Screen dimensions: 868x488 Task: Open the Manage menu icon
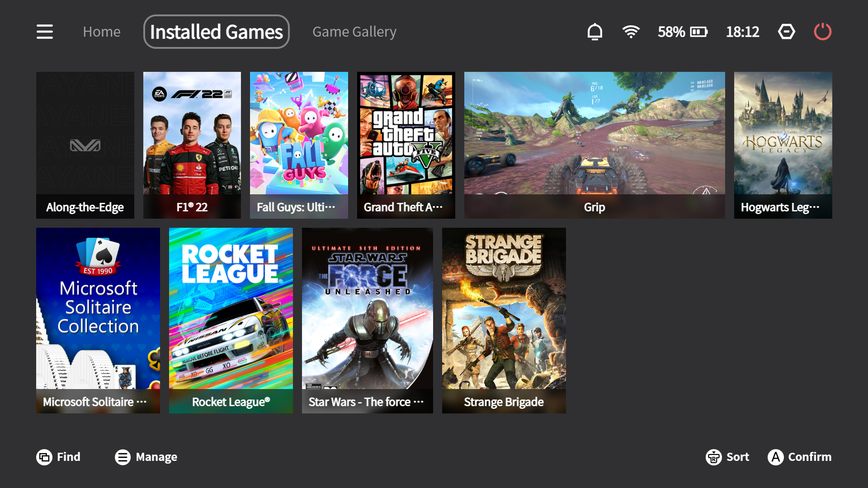pyautogui.click(x=123, y=457)
